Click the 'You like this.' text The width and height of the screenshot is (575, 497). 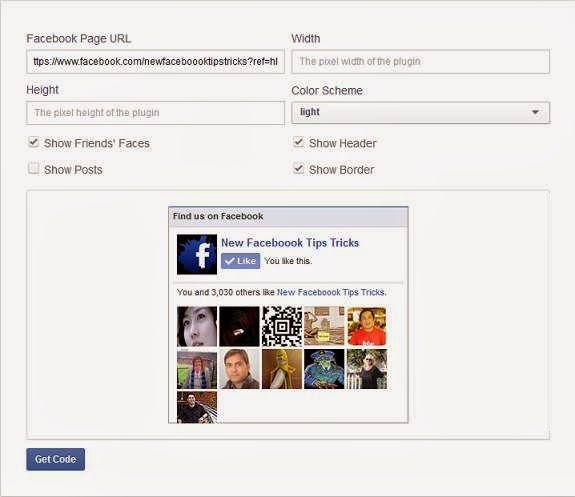[288, 261]
